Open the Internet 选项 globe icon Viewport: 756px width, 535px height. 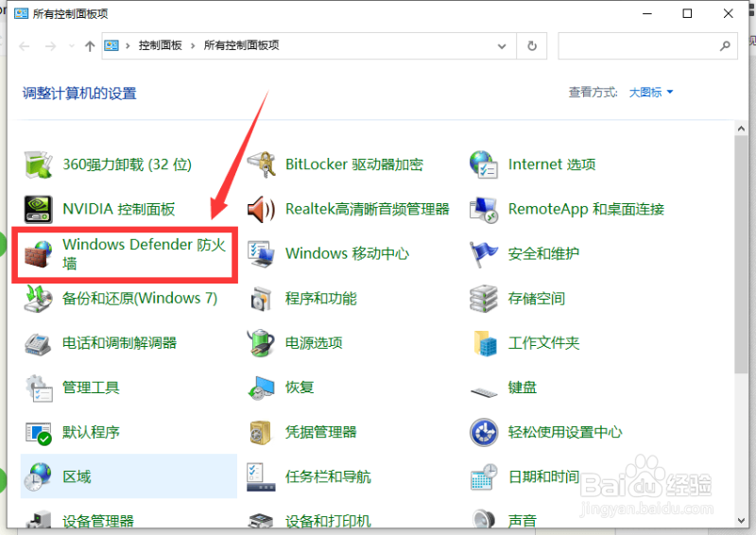pos(484,164)
